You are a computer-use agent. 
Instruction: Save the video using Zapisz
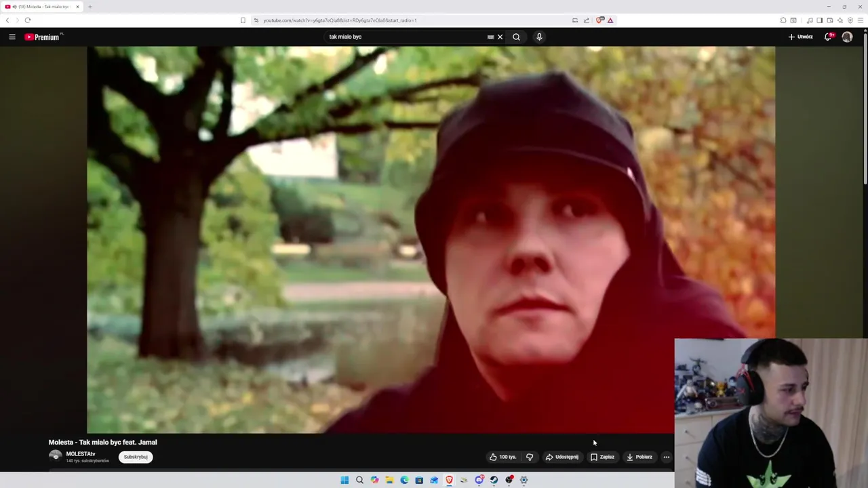(602, 457)
